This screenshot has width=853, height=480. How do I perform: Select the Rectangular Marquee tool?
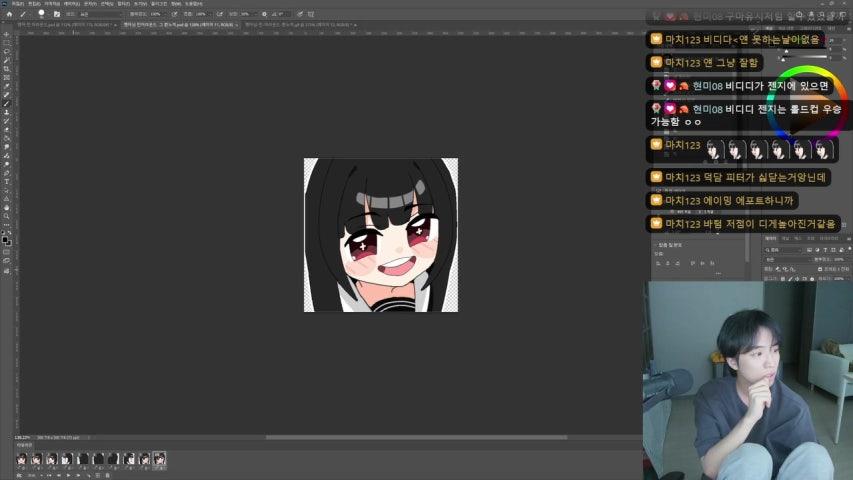tap(7, 42)
